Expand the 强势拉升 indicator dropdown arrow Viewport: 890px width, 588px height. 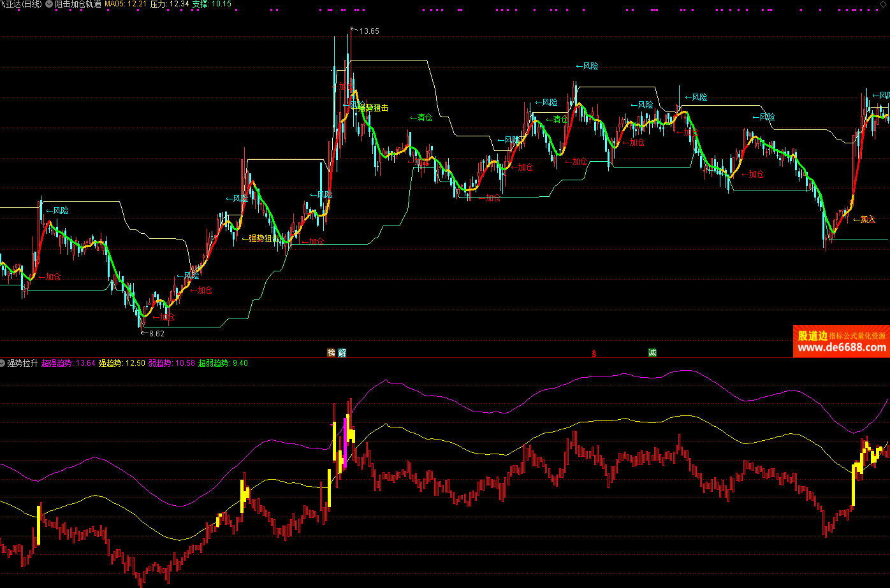(x=3, y=363)
